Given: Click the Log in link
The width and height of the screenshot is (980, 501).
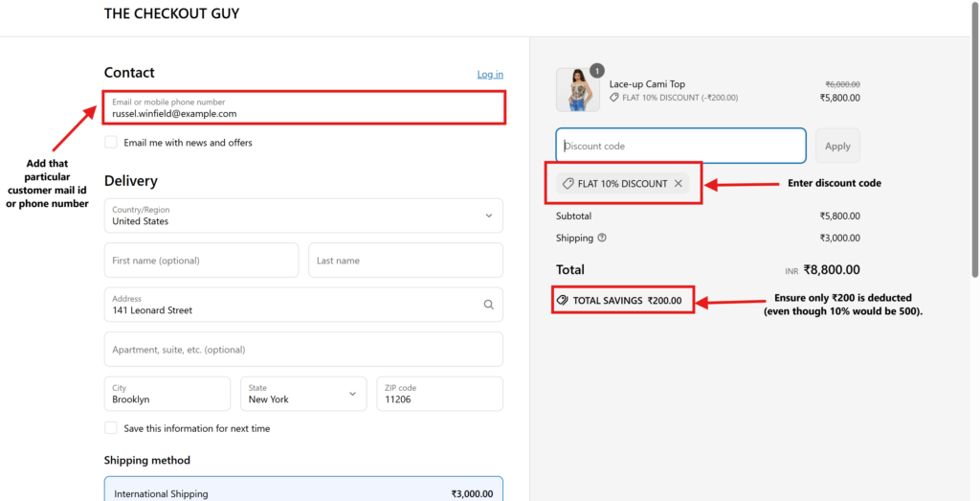Looking at the screenshot, I should click(x=490, y=75).
